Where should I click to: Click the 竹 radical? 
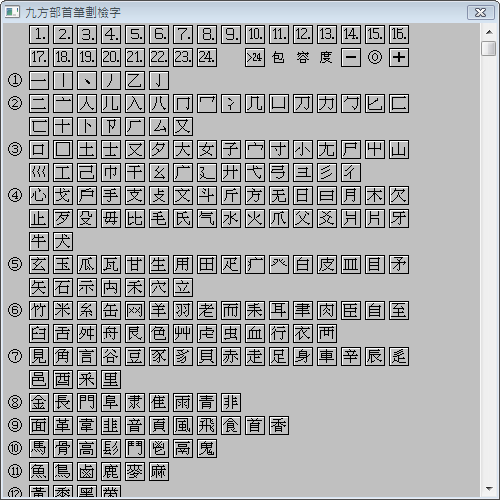(39, 310)
